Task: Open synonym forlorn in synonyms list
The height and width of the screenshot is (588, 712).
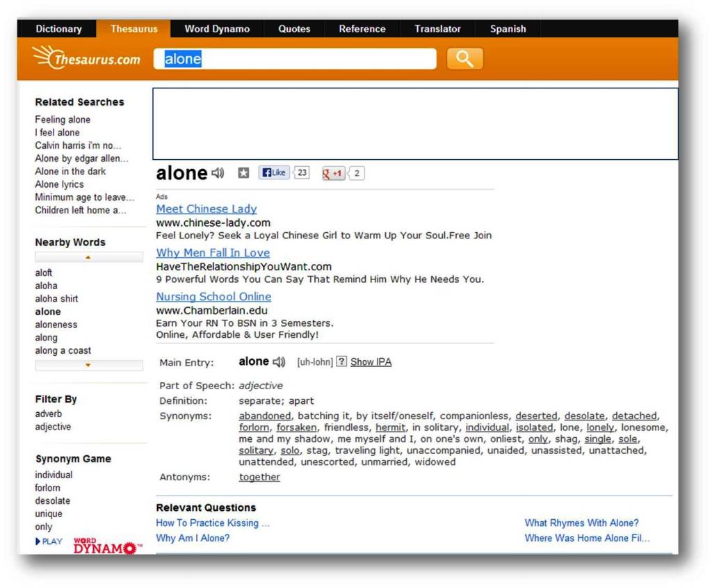Action: pyautogui.click(x=254, y=427)
